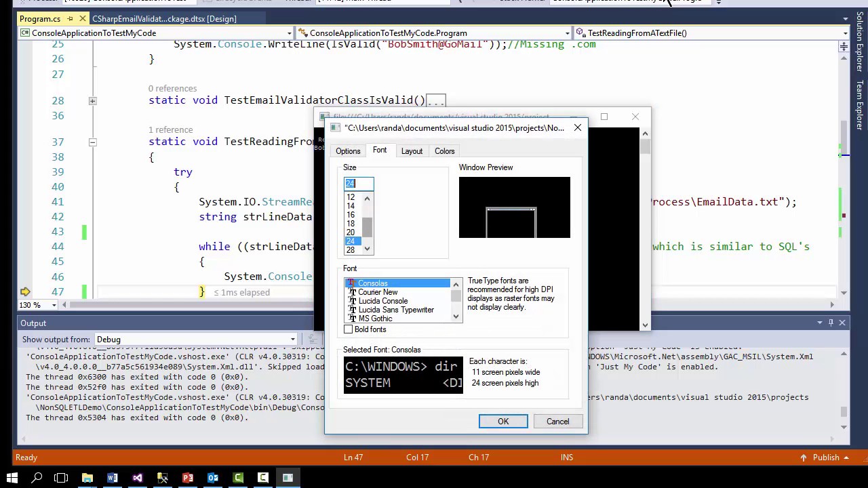This screenshot has width=868, height=488.
Task: Pin the Output panel
Action: [x=831, y=323]
